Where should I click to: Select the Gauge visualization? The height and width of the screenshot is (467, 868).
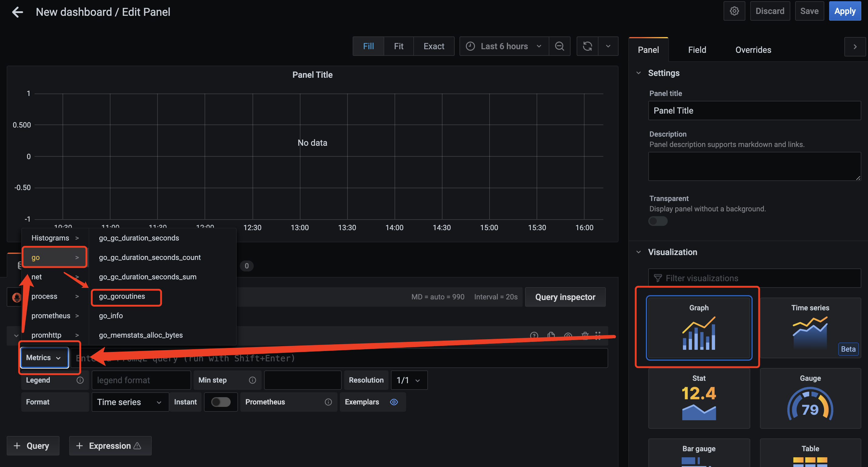click(x=810, y=398)
